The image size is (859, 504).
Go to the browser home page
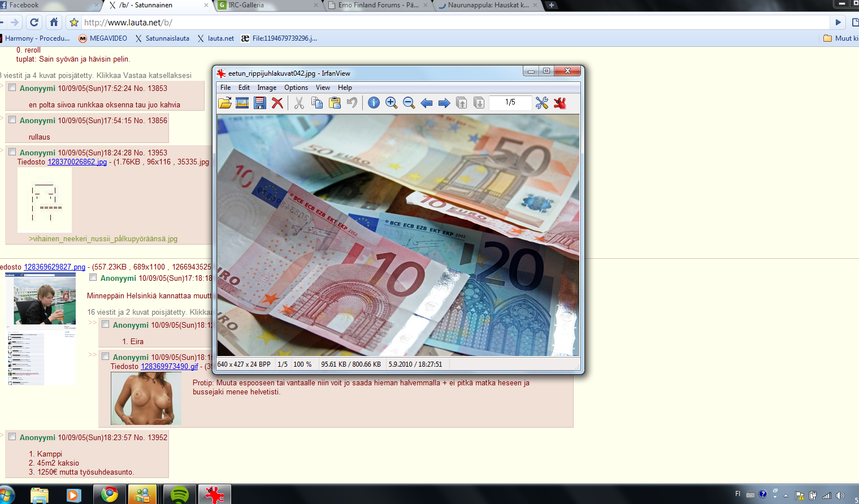[54, 23]
